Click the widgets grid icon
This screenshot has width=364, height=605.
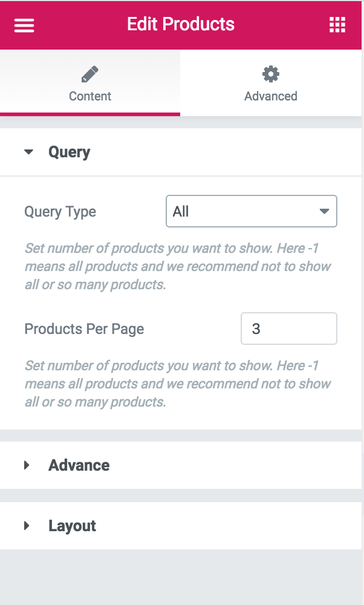[x=337, y=25]
